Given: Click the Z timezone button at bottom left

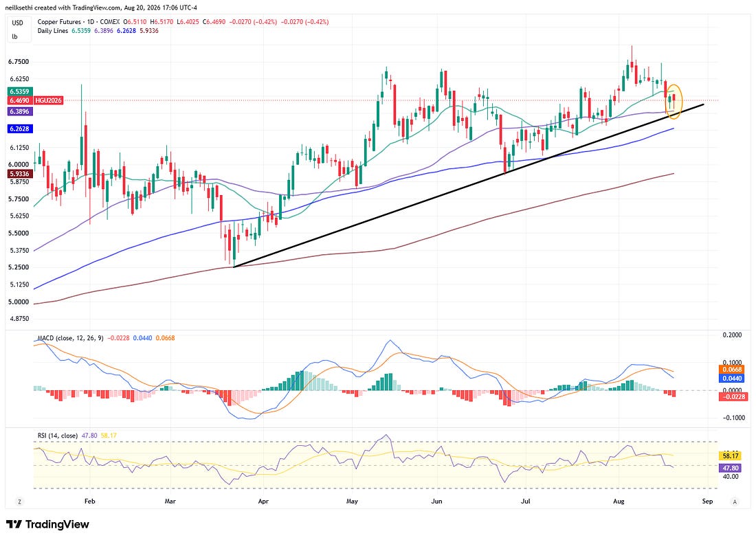Looking at the screenshot, I should pos(20,502).
